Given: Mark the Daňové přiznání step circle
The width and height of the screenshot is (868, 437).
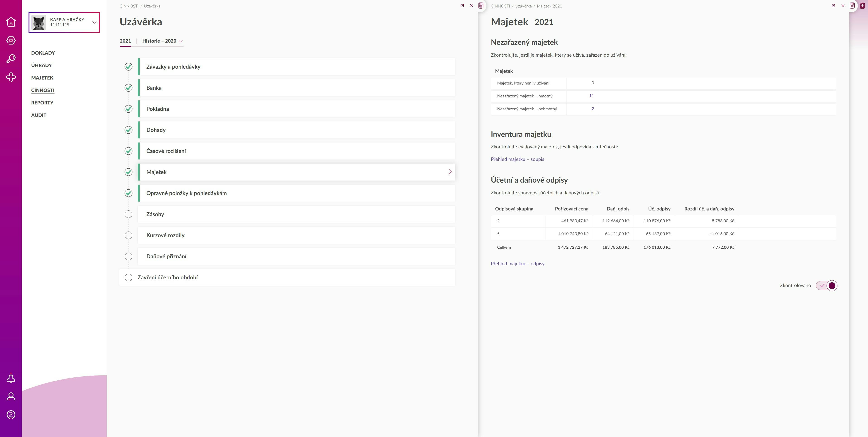Looking at the screenshot, I should (x=128, y=256).
